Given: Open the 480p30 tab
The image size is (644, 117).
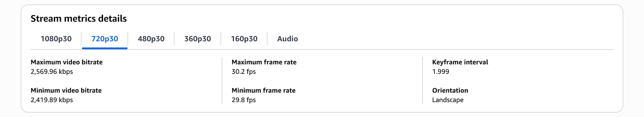Looking at the screenshot, I should tap(151, 39).
